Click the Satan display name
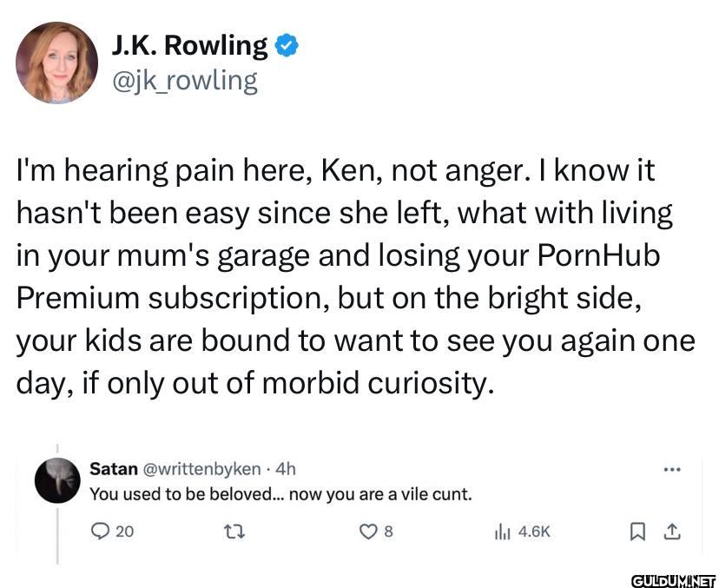 pyautogui.click(x=113, y=469)
